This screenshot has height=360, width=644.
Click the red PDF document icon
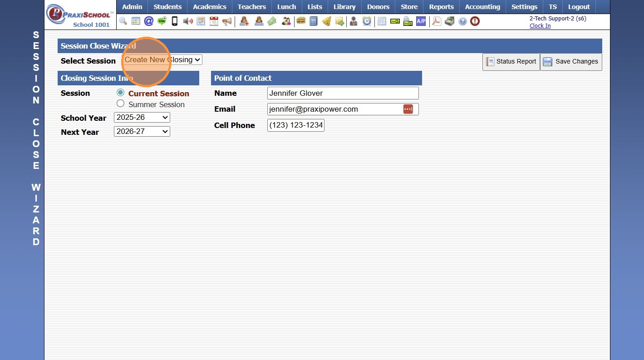[x=437, y=21]
